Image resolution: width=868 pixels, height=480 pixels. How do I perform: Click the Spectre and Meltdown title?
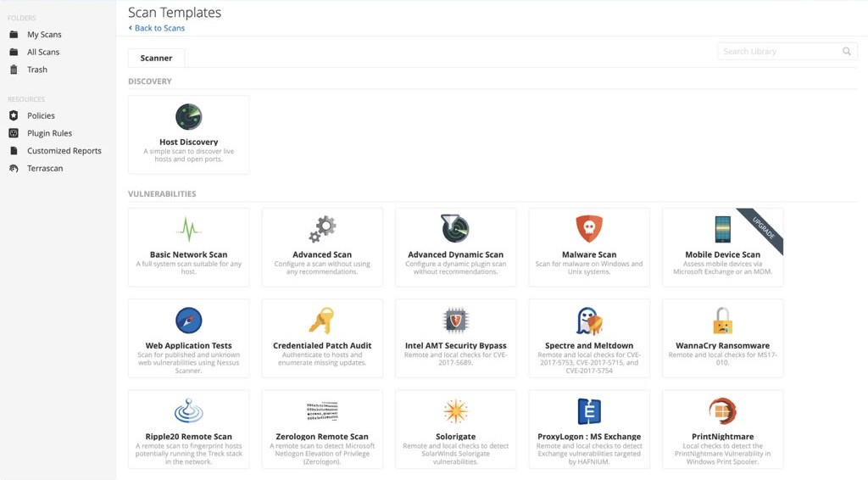pos(589,345)
